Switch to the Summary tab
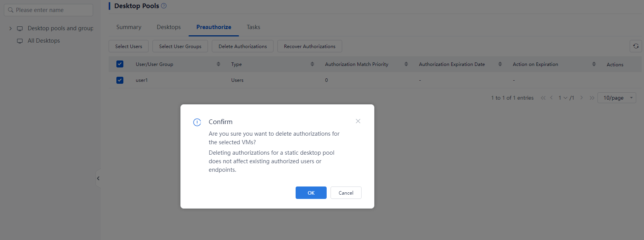 coord(129,27)
